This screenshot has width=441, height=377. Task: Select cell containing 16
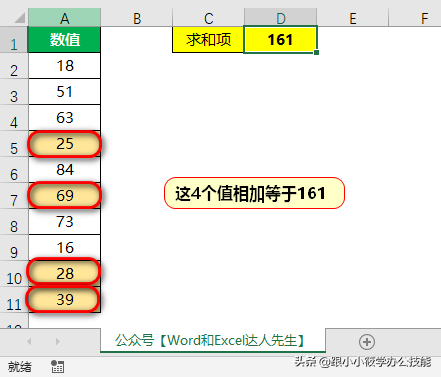64,248
